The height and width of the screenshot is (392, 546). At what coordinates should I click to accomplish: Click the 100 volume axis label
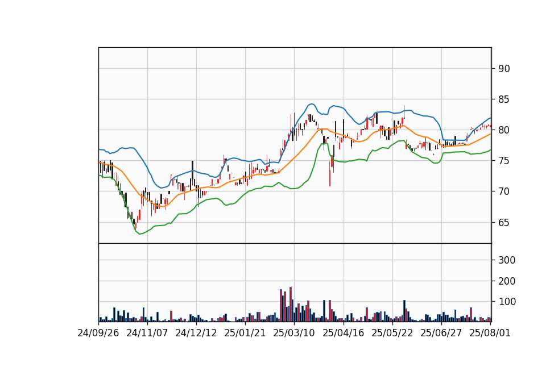[507, 302]
